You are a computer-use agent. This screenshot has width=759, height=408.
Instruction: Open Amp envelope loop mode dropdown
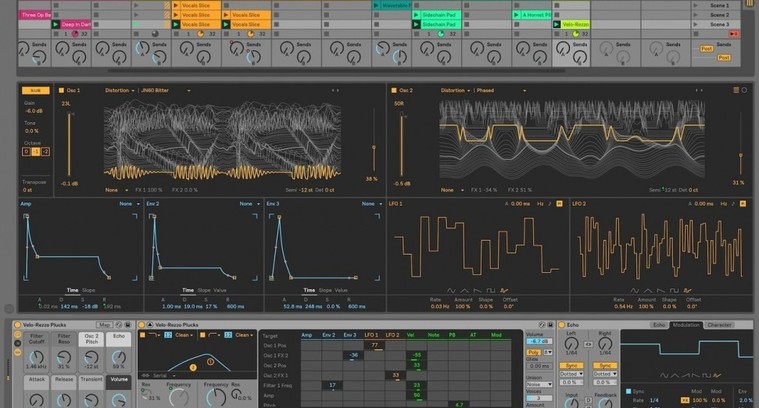[130, 204]
